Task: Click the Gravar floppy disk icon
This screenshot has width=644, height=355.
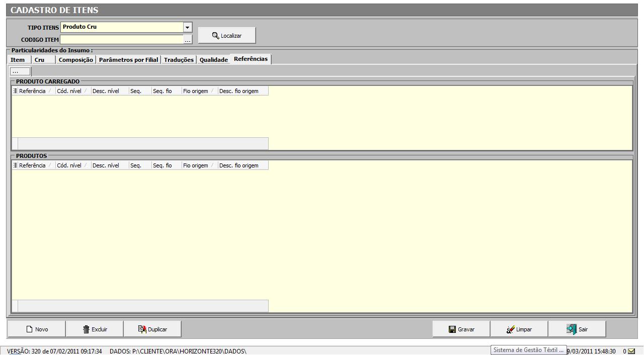Action: pyautogui.click(x=452, y=329)
